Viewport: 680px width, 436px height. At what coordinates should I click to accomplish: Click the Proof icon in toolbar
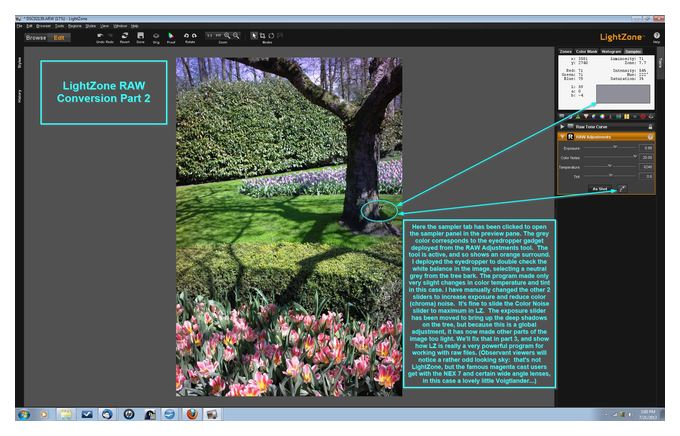pos(171,36)
